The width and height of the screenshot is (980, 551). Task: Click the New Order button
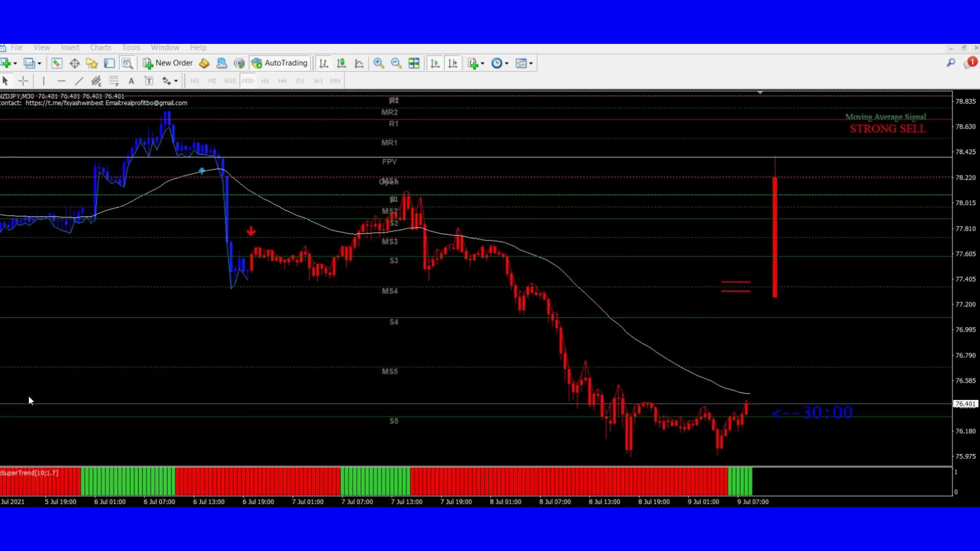coord(168,63)
